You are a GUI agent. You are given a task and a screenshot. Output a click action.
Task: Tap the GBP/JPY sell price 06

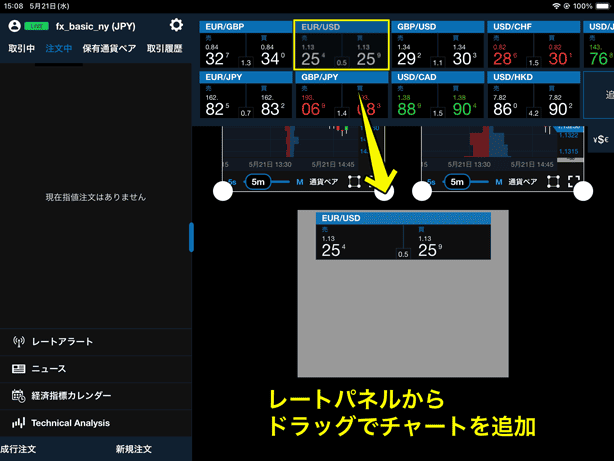(x=313, y=109)
